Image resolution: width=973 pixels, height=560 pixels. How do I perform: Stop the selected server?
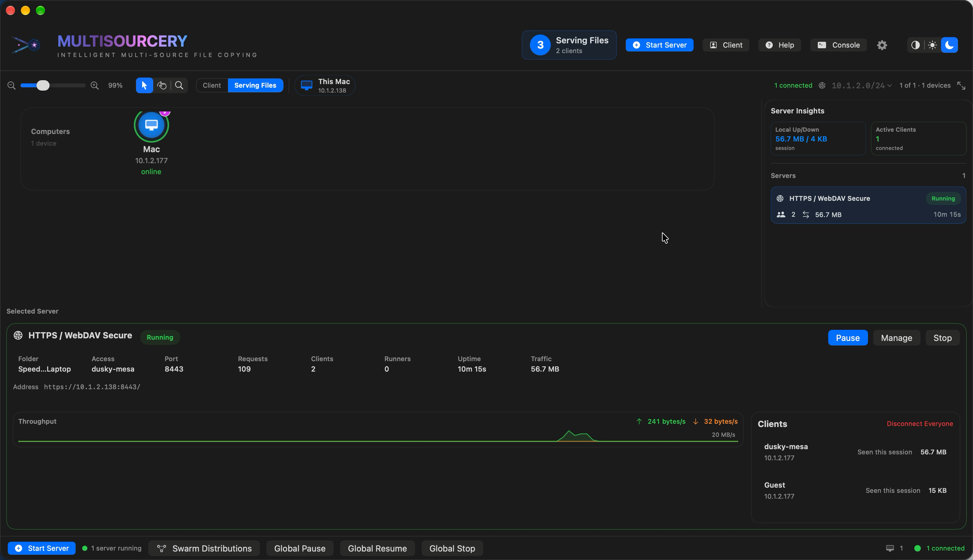pyautogui.click(x=942, y=338)
